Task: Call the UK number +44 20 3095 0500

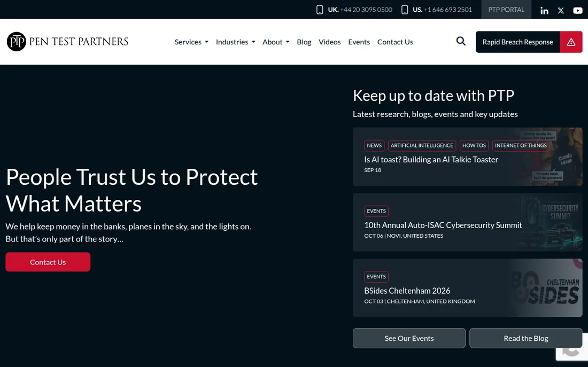Action: pos(366,10)
